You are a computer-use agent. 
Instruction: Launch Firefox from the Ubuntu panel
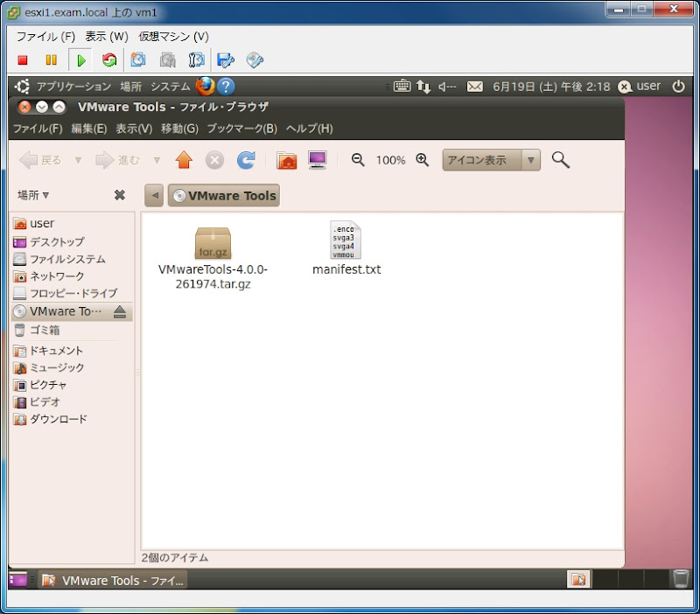click(x=205, y=86)
